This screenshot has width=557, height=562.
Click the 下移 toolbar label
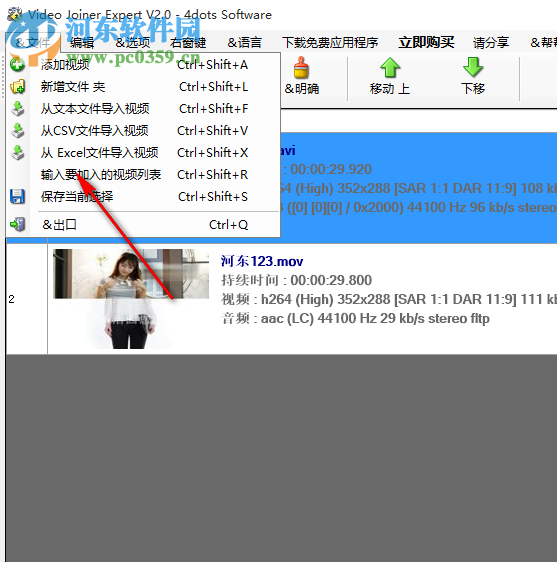click(x=473, y=88)
